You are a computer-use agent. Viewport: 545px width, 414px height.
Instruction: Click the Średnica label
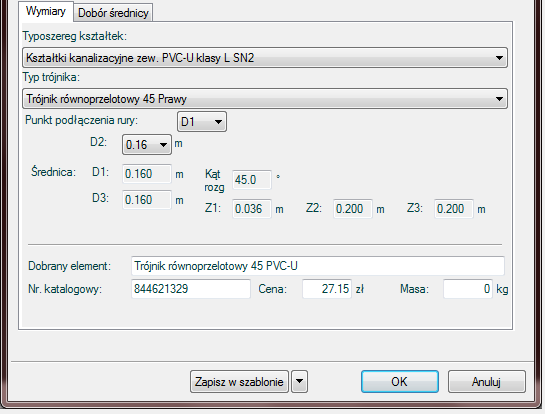54,172
